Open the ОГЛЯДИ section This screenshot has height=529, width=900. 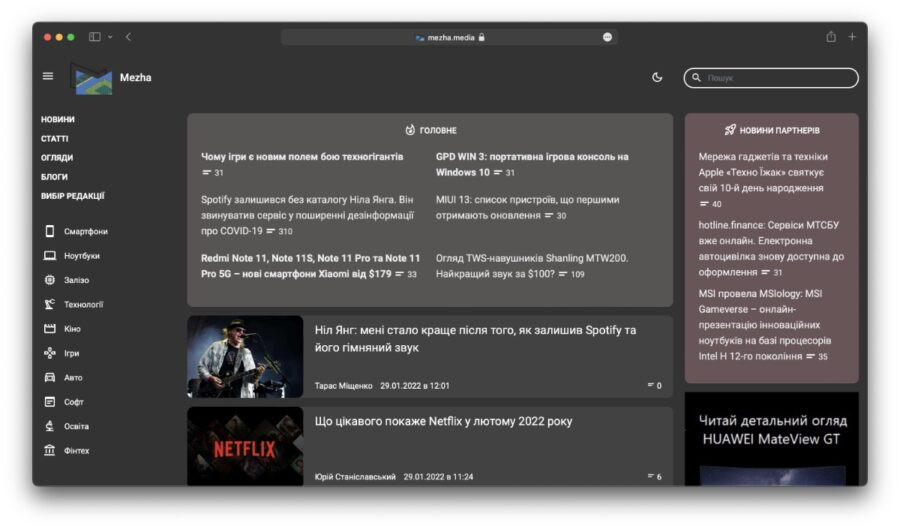57,157
